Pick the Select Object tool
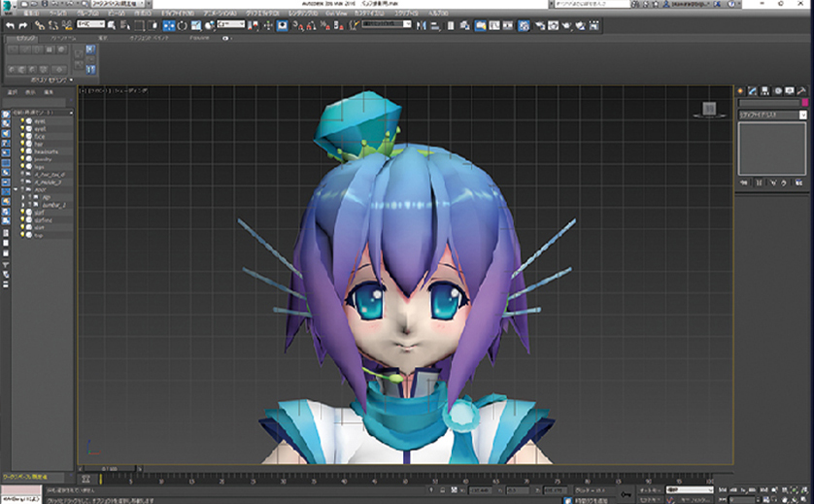This screenshot has width=814, height=504. pos(112,25)
